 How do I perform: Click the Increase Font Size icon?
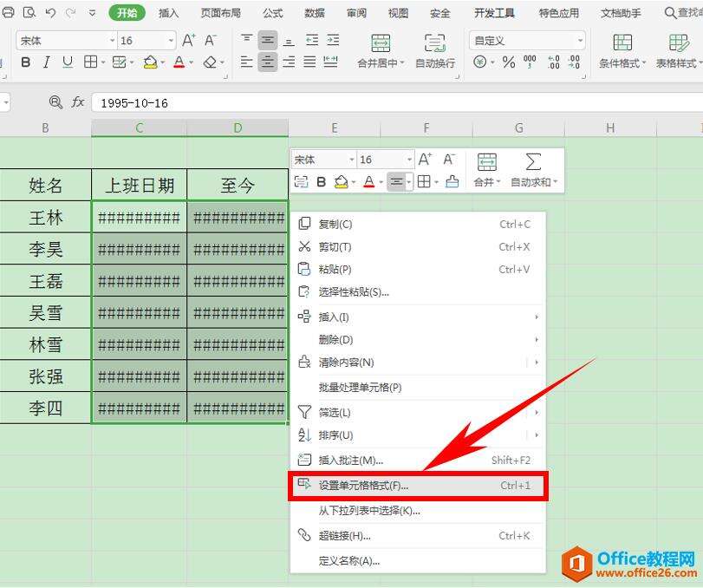coord(187,39)
